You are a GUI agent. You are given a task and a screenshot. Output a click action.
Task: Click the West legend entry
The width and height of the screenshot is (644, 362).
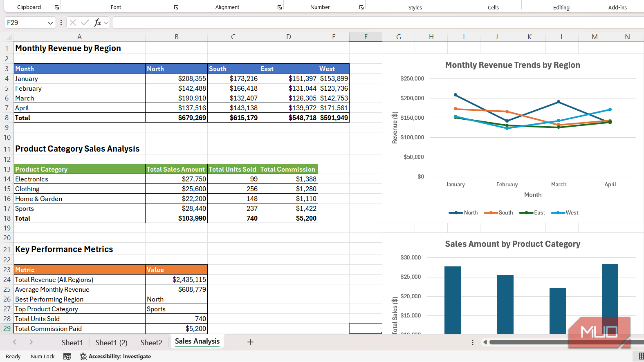(x=565, y=212)
